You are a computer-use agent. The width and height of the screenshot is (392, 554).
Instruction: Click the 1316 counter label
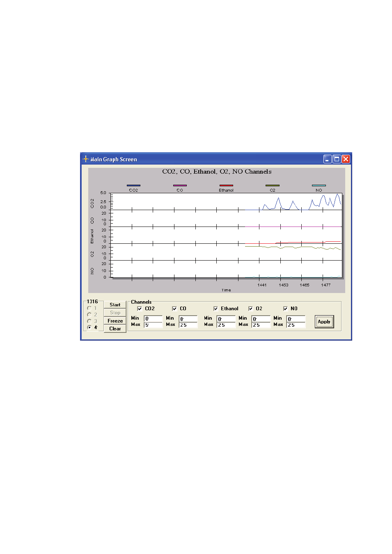click(x=92, y=302)
